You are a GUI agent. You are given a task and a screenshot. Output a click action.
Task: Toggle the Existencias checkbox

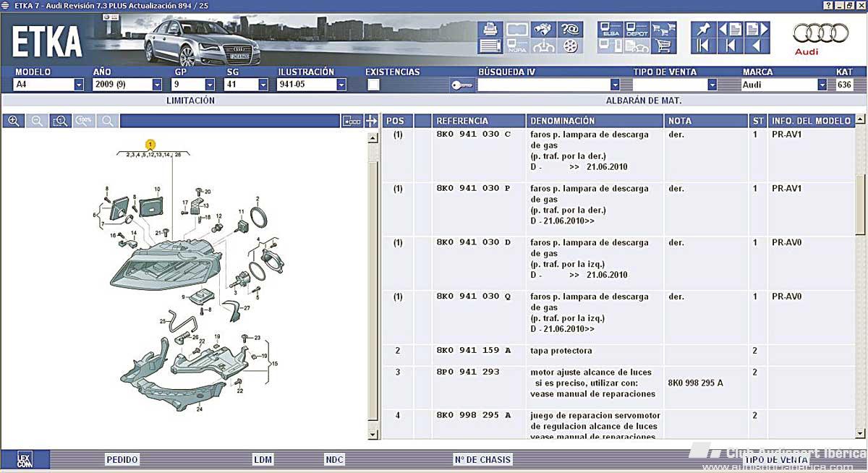[x=373, y=85]
